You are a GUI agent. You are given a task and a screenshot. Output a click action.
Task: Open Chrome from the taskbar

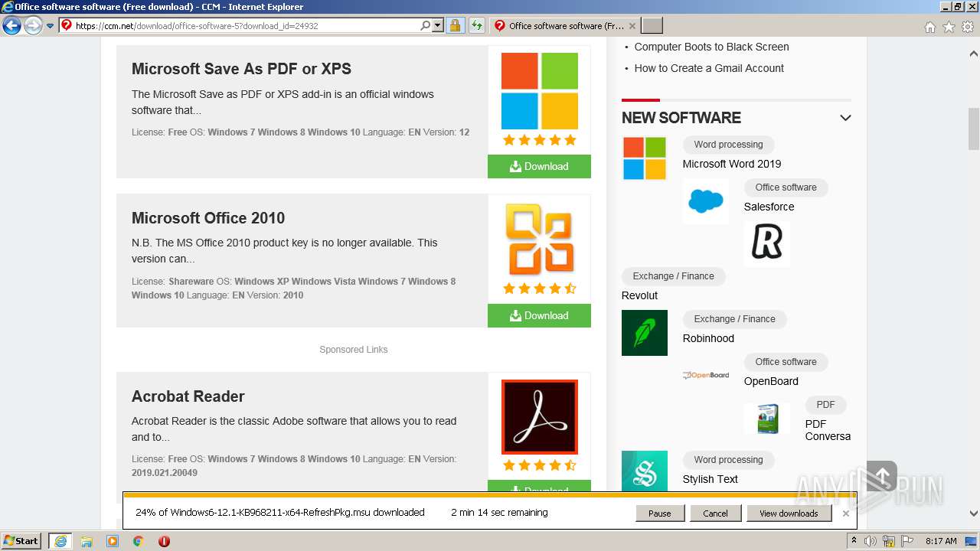click(x=139, y=541)
